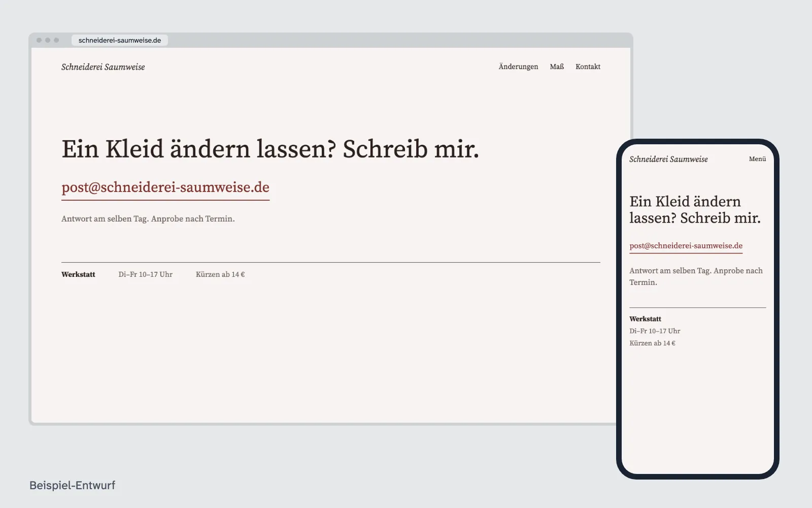Click the Beispiel-Entwurf caption
Image resolution: width=812 pixels, height=508 pixels.
coord(73,485)
